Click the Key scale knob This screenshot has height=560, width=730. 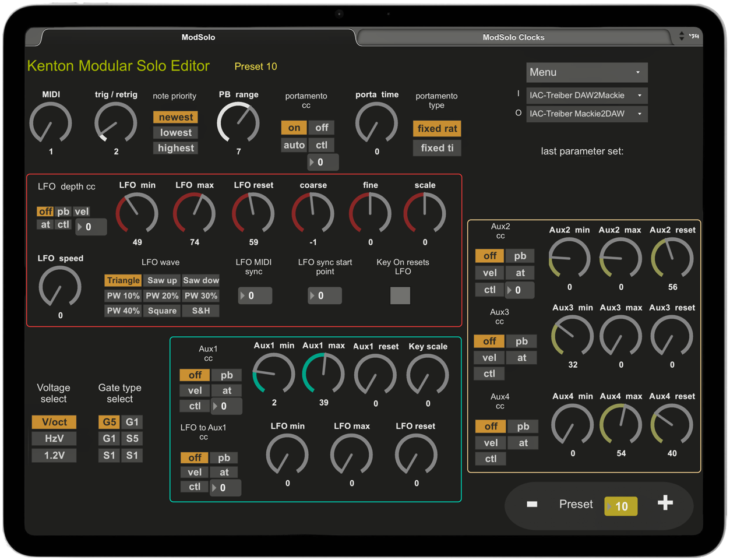coord(428,374)
